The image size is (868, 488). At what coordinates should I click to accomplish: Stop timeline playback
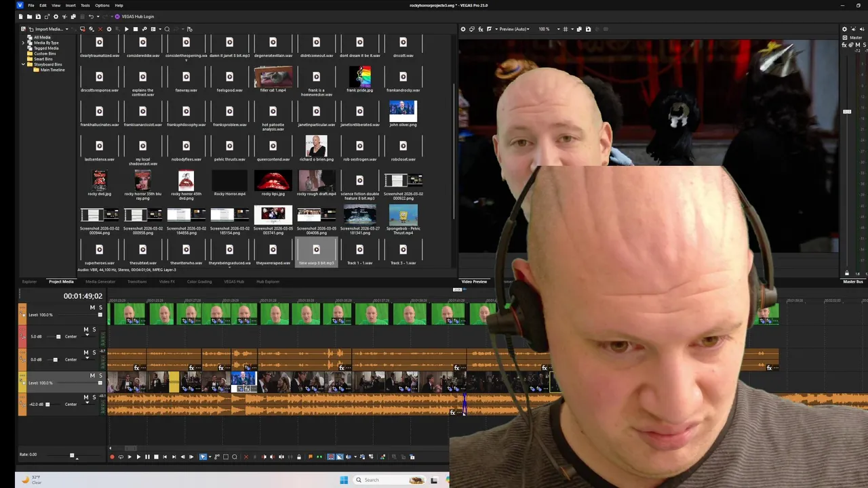[156, 457]
